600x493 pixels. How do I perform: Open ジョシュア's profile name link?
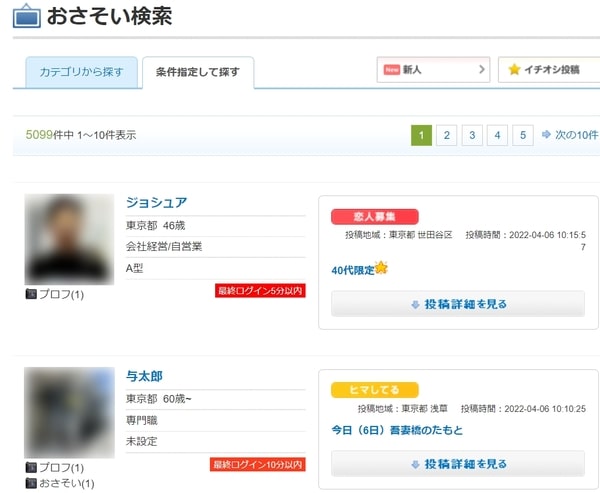pyautogui.click(x=156, y=202)
